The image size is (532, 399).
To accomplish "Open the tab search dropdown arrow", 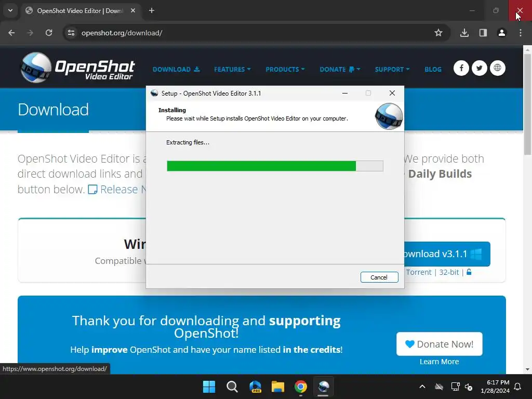I will click(10, 10).
